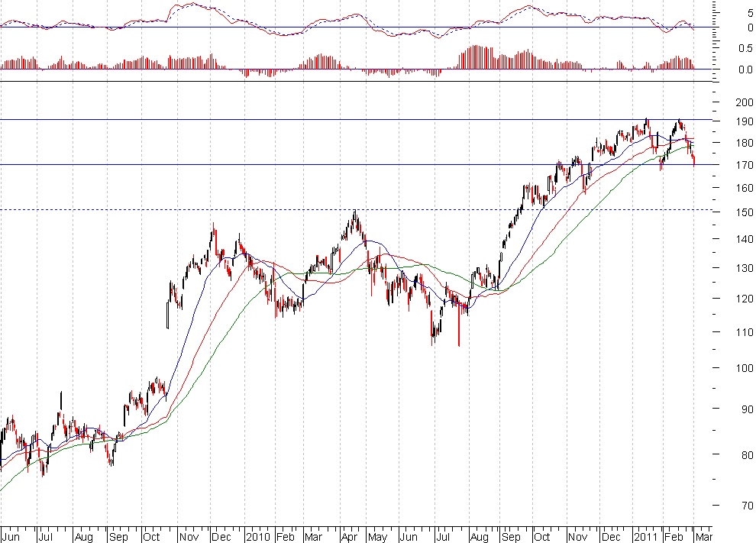Select the "0.0" histogram scale label
Image resolution: width=756 pixels, height=543 pixels.
(745, 70)
